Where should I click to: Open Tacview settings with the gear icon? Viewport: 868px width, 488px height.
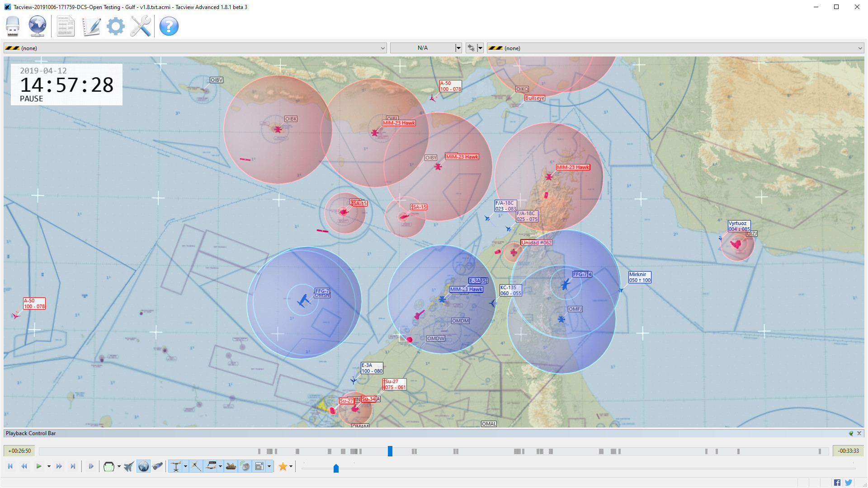point(116,26)
